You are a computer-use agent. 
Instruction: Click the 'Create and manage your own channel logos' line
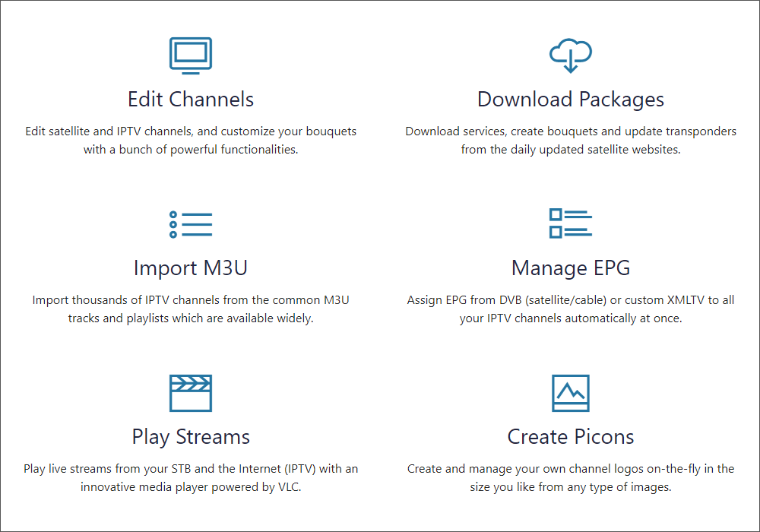571,469
